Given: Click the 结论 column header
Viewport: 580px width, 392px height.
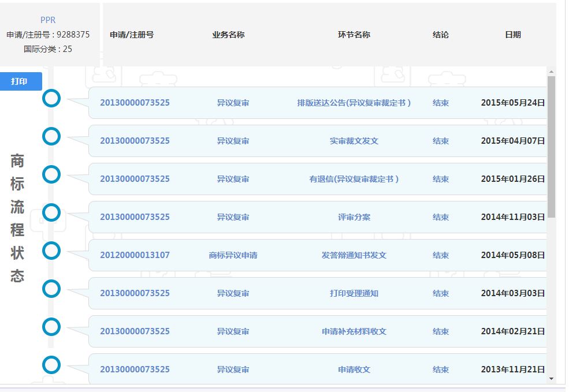Looking at the screenshot, I should click(441, 34).
